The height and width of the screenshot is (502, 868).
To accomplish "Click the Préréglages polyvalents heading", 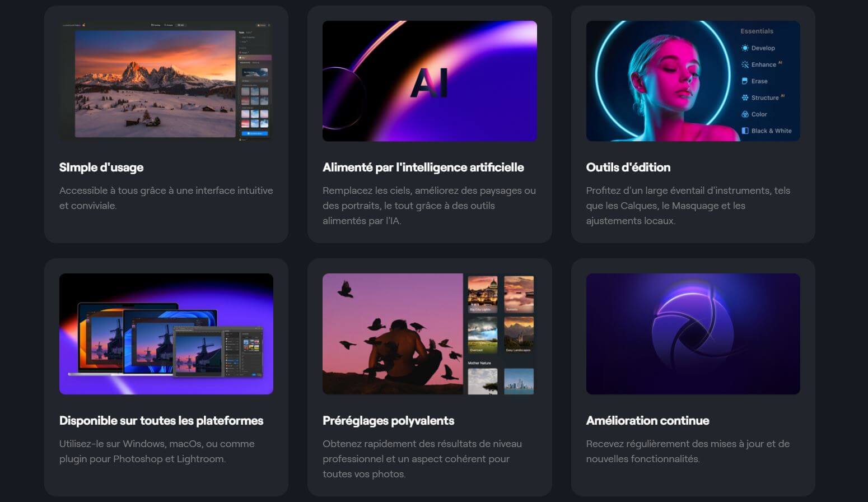I will [x=389, y=421].
